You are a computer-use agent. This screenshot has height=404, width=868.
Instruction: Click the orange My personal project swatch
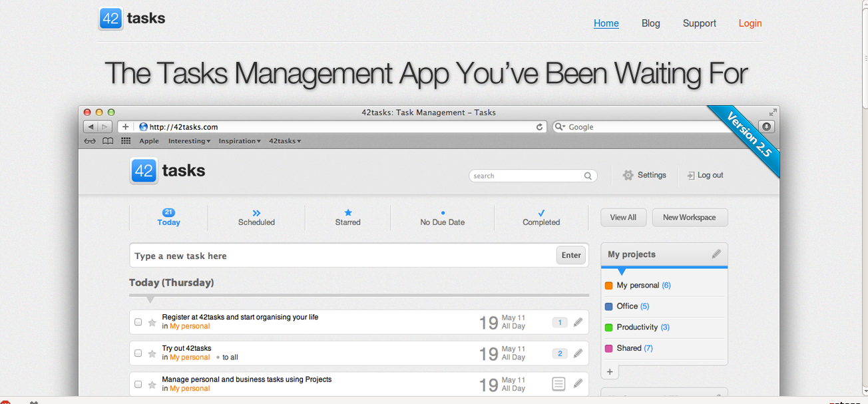pyautogui.click(x=608, y=286)
